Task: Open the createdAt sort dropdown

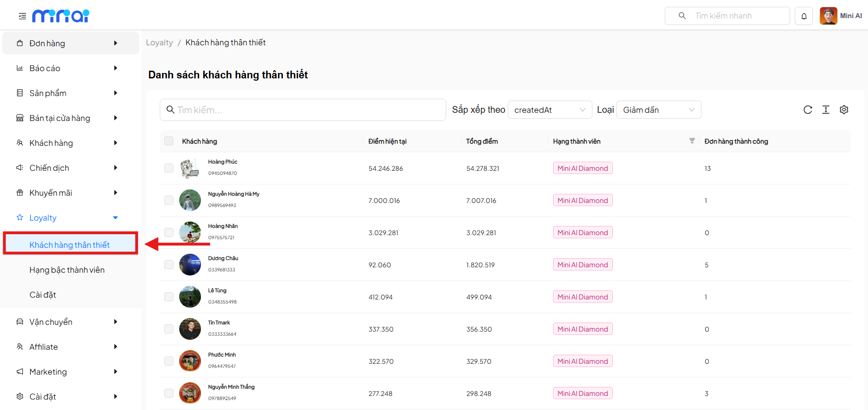Action: tap(549, 110)
